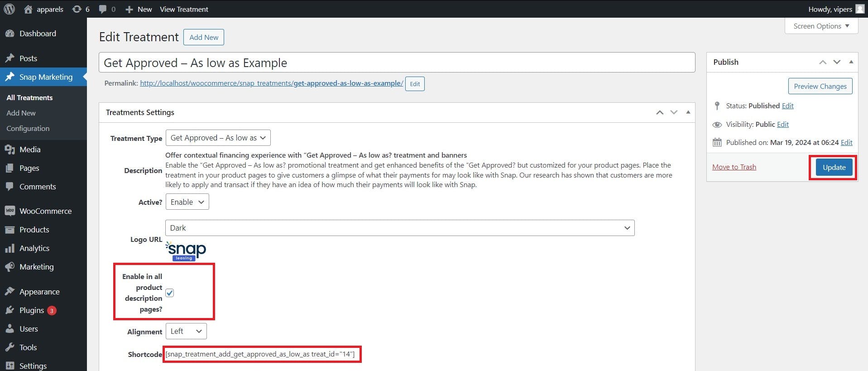868x371 pixels.
Task: Click the calendar icon beside Published on
Action: coord(717,142)
